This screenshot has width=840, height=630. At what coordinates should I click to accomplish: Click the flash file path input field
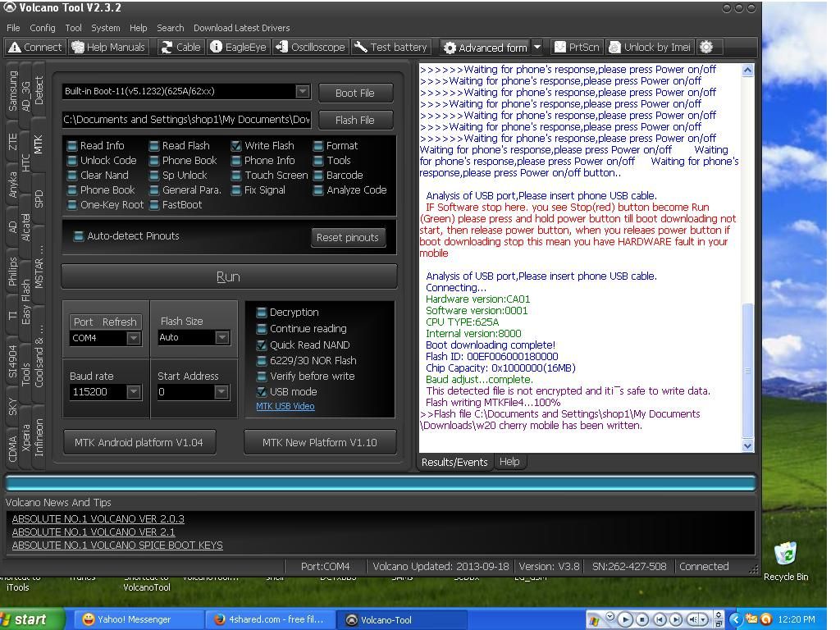(x=187, y=120)
